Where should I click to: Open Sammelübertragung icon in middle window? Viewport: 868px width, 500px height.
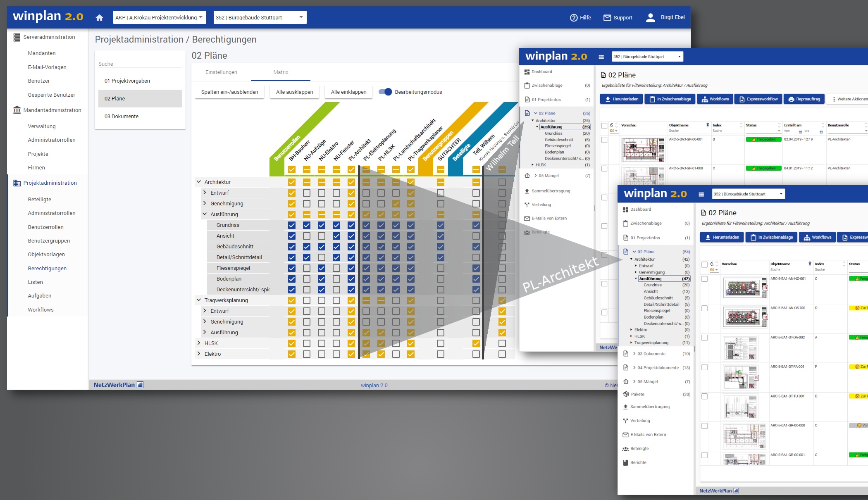point(527,191)
